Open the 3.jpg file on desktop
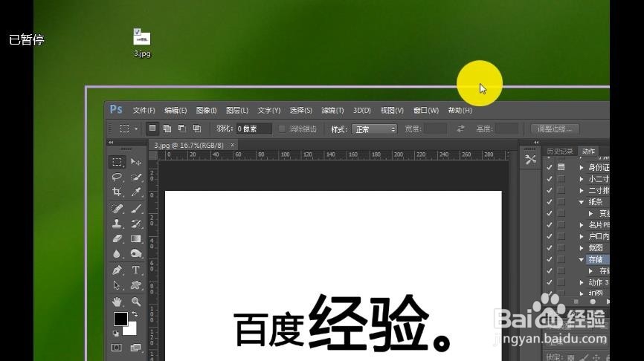This screenshot has height=361, width=644. [x=142, y=42]
